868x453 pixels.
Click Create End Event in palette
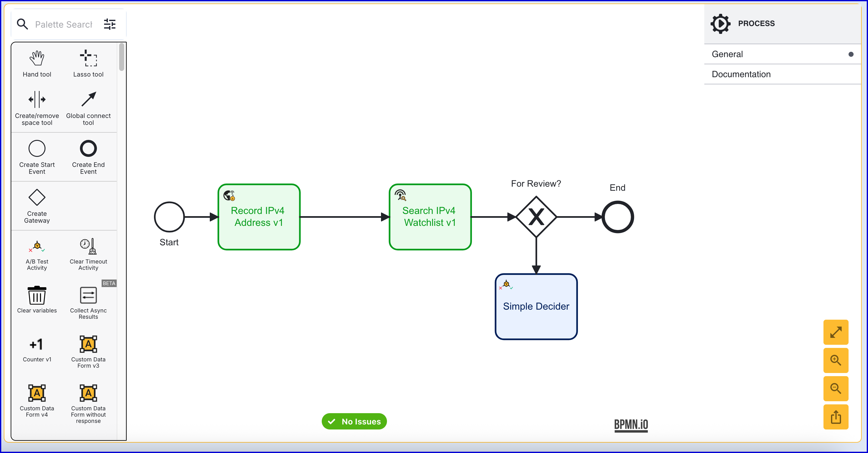point(88,149)
